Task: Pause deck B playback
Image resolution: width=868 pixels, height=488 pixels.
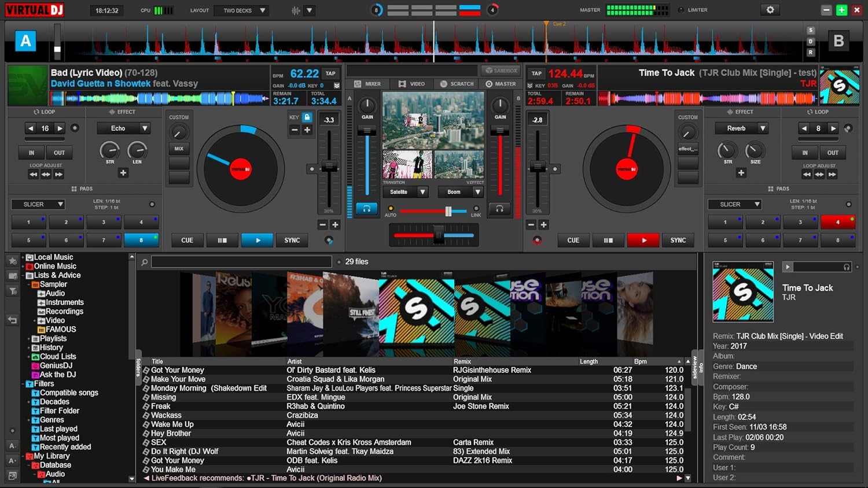Action: coord(608,240)
